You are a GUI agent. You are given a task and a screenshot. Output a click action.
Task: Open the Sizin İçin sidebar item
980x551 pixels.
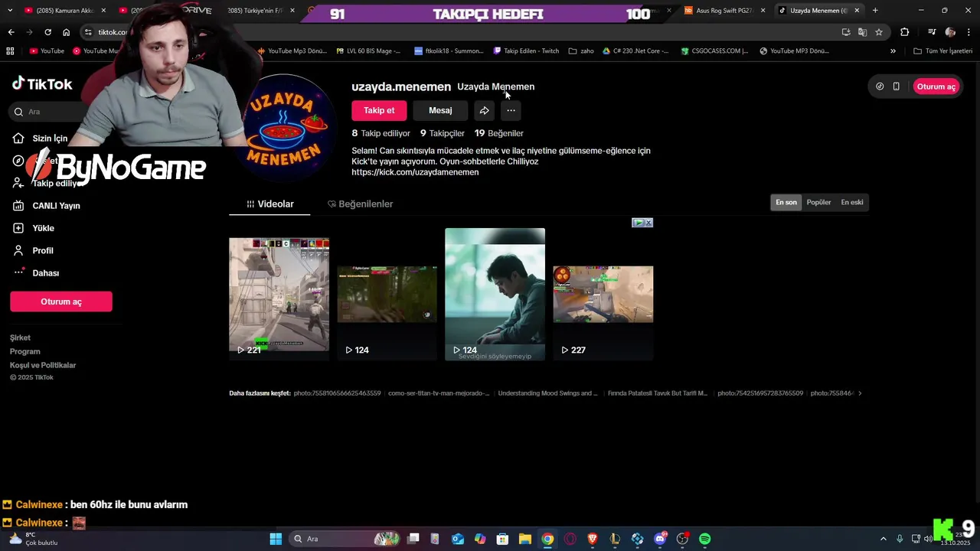pyautogui.click(x=40, y=139)
